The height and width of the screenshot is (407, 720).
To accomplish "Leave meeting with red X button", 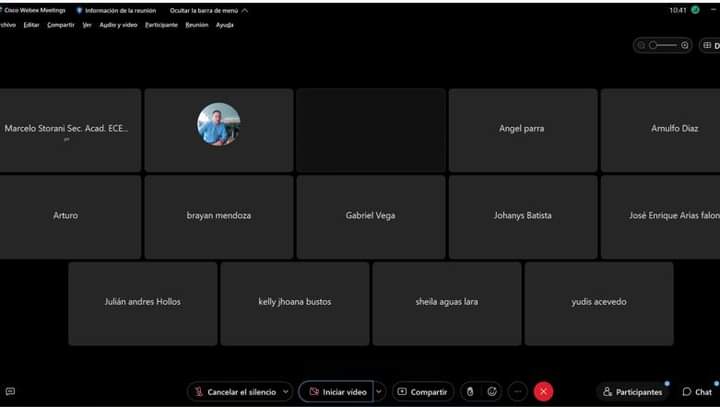I will (x=543, y=392).
